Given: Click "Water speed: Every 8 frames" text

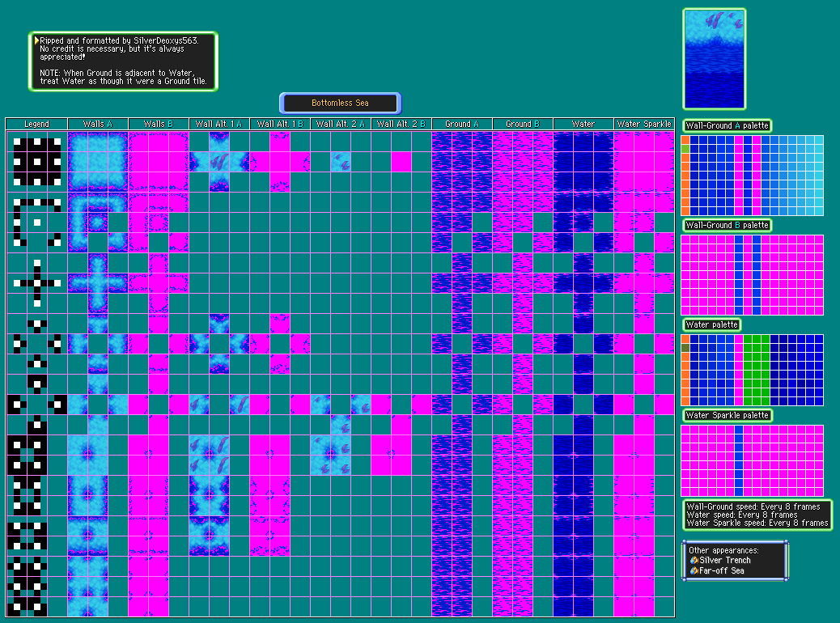Looking at the screenshot, I should coord(742,515).
